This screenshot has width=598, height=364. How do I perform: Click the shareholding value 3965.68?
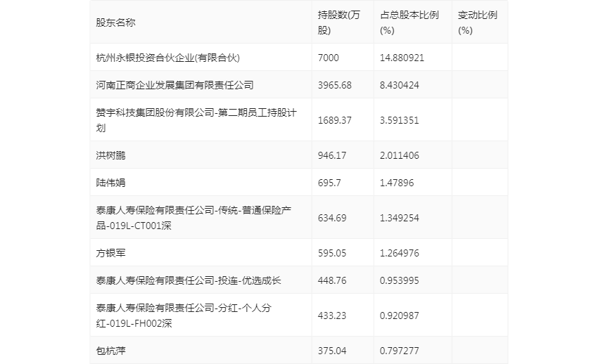[334, 85]
